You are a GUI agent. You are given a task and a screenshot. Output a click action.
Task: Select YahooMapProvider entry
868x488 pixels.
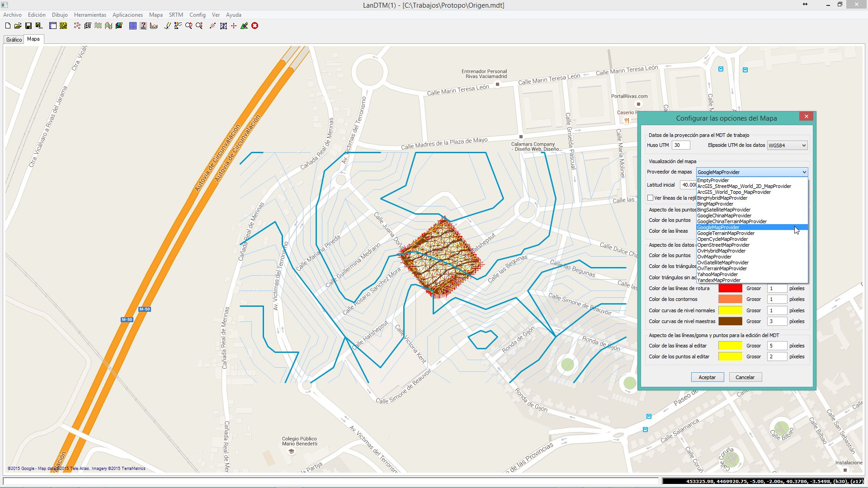click(x=752, y=274)
